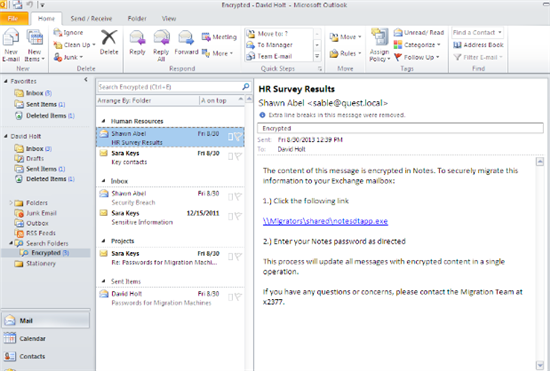Open the More respond options

(x=217, y=53)
